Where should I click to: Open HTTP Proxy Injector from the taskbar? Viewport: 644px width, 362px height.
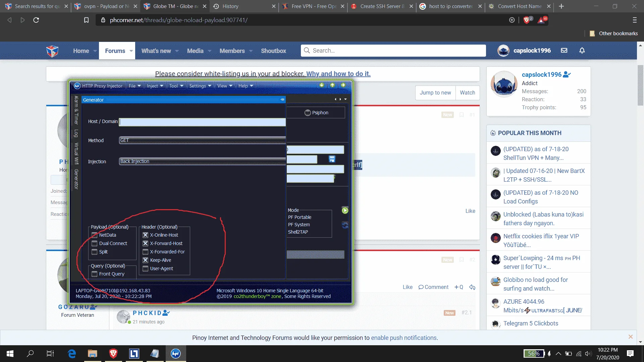(x=176, y=354)
